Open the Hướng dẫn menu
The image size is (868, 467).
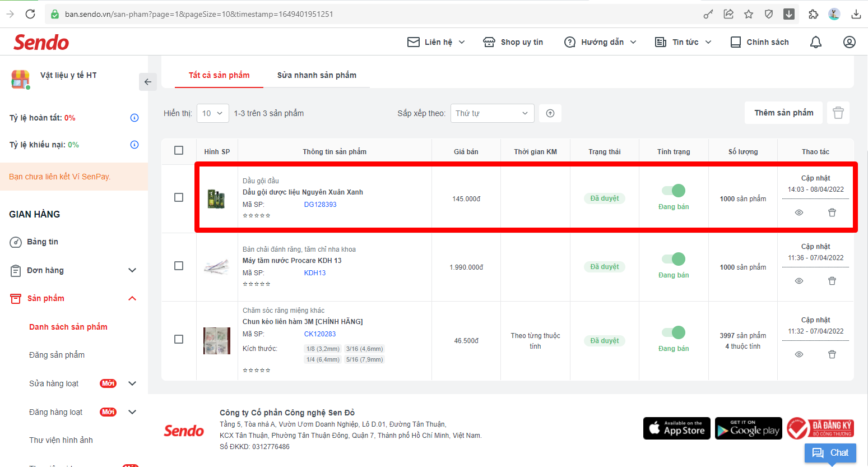coord(601,42)
